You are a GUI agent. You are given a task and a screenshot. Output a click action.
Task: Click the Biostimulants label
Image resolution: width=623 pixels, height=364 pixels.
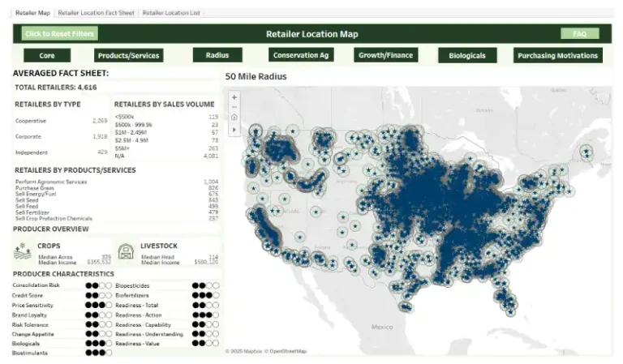pyautogui.click(x=30, y=353)
